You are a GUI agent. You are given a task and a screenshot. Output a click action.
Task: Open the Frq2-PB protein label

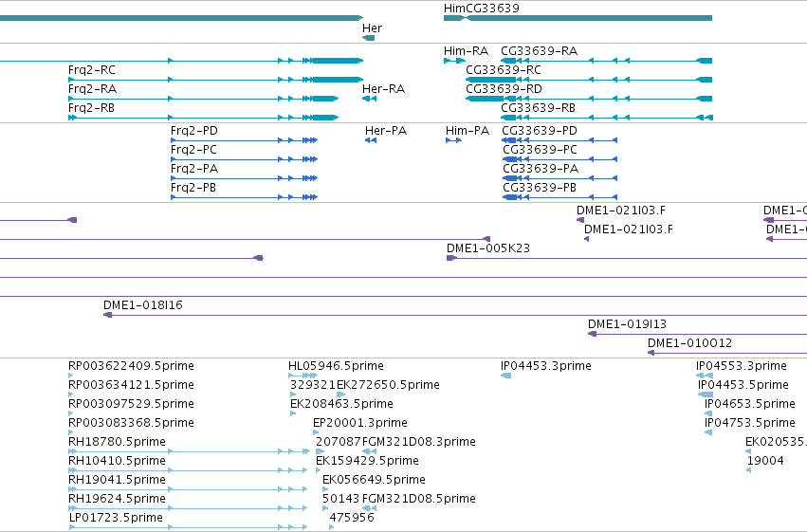(x=193, y=188)
